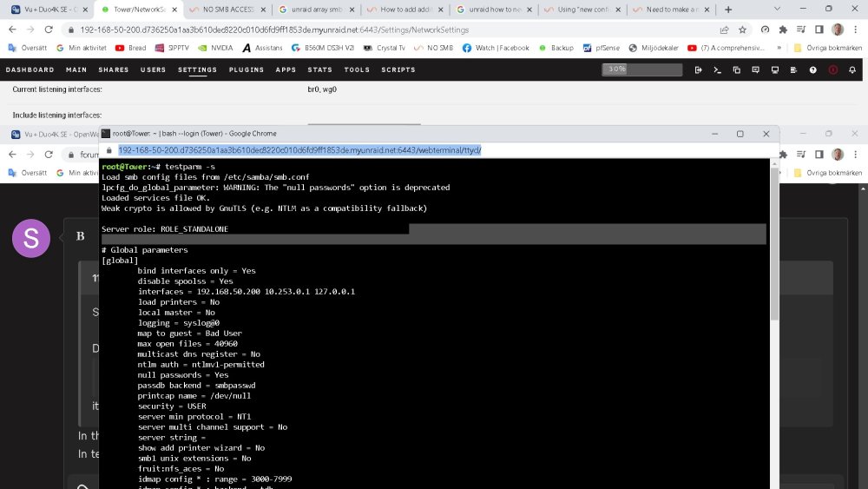
Task: Open the Unraid SETTINGS menu
Action: (197, 69)
